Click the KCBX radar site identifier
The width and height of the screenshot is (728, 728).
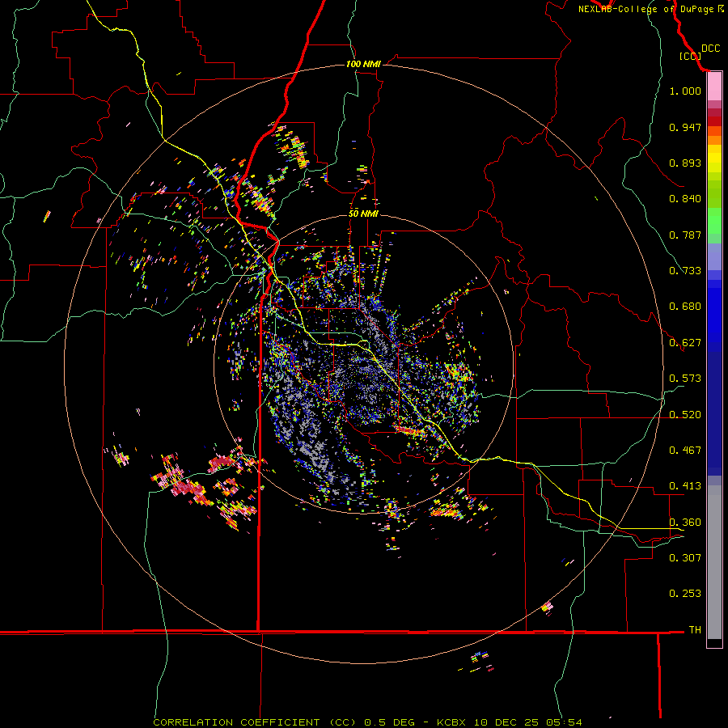pyautogui.click(x=451, y=722)
